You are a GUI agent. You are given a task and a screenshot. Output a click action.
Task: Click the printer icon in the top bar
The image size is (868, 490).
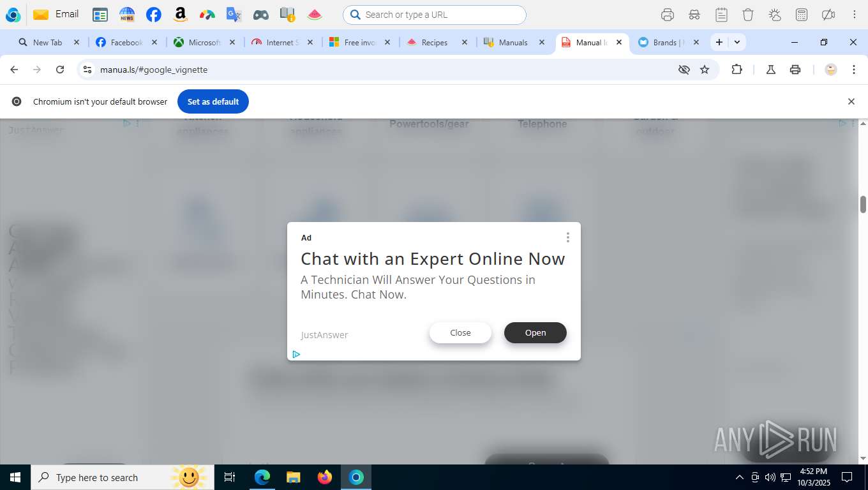[668, 15]
